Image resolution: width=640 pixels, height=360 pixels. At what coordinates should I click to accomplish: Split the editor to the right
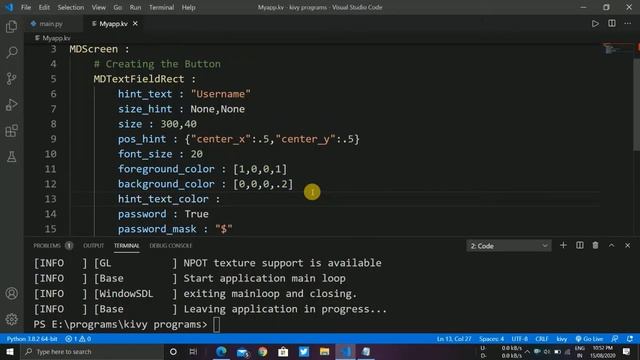612,23
